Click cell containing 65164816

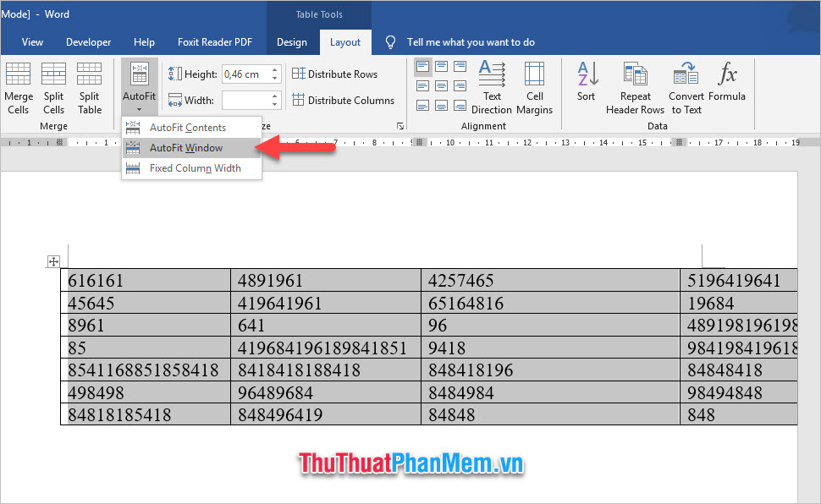550,303
